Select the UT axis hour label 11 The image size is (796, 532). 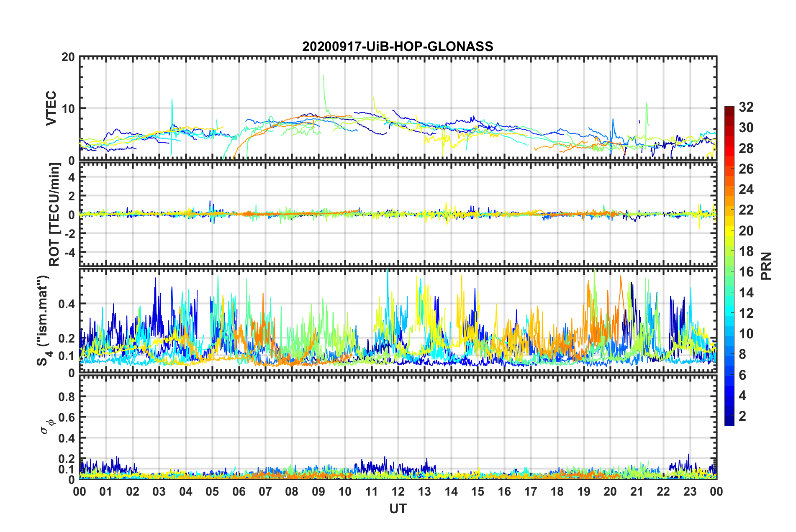tap(372, 491)
